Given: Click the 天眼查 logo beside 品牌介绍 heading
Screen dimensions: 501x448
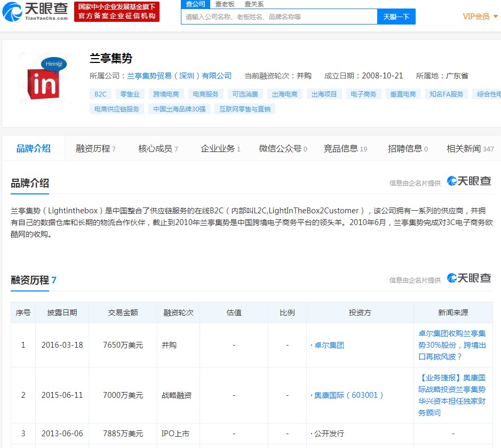Looking at the screenshot, I should pos(469,181).
